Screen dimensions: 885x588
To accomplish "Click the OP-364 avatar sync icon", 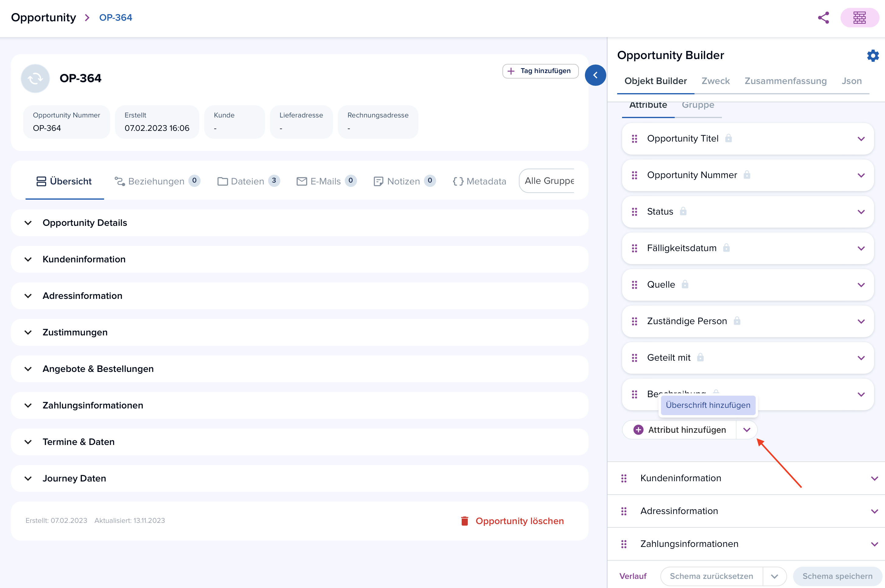I will point(35,79).
